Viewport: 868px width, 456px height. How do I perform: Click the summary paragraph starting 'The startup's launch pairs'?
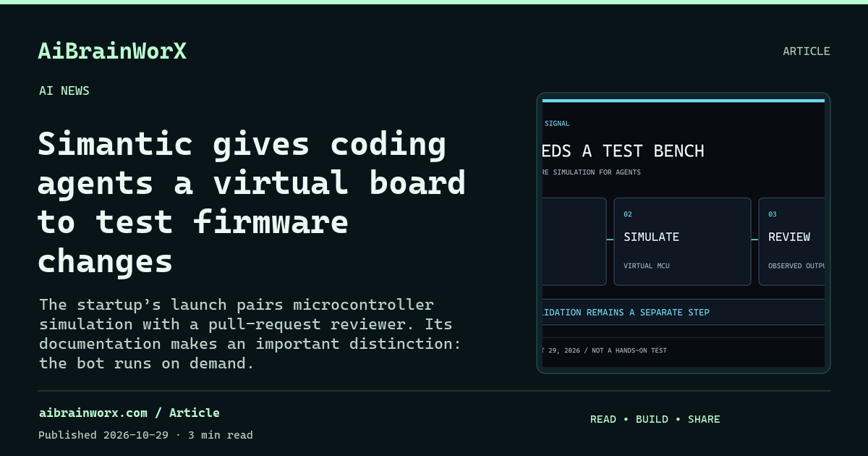(250, 334)
